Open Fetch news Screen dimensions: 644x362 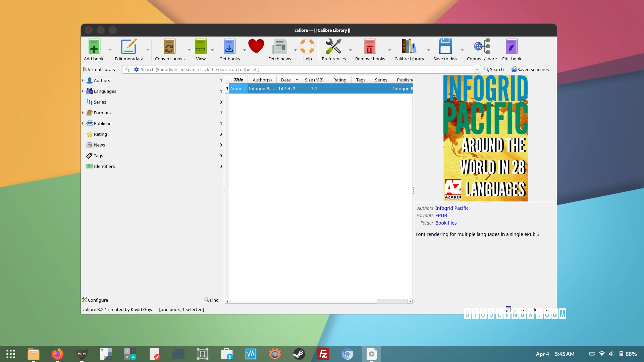279,47
